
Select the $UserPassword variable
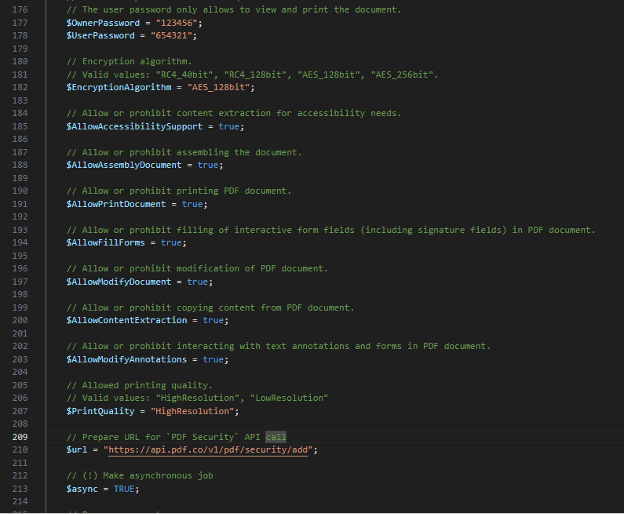[x=100, y=36]
